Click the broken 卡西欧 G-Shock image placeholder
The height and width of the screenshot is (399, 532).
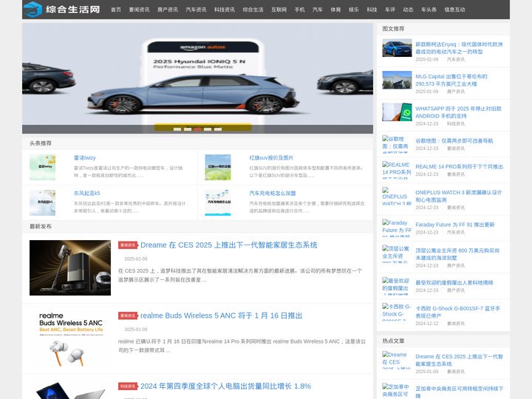pos(397,312)
